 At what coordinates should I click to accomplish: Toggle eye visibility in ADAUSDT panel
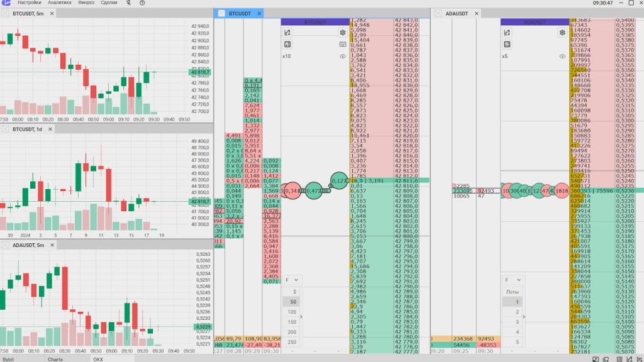pyautogui.click(x=562, y=56)
